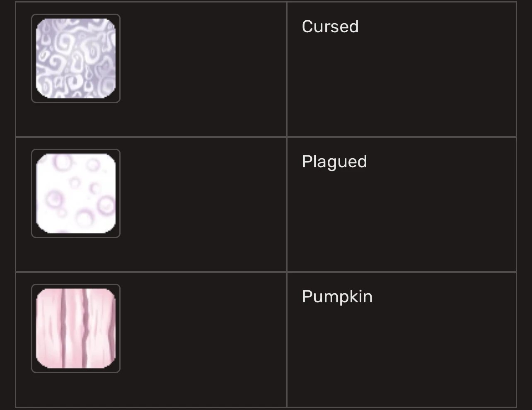Click the Cursed label text
Image resolution: width=532 pixels, height=410 pixels.
pos(330,27)
